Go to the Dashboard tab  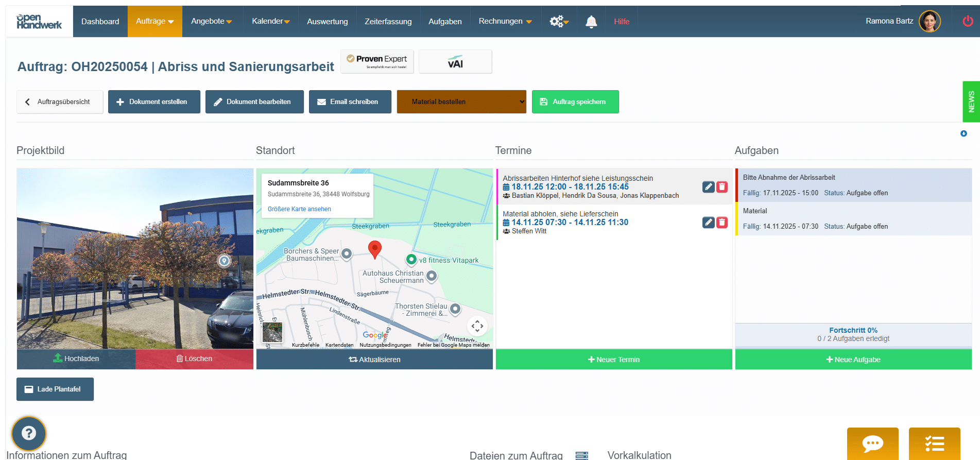point(100,22)
